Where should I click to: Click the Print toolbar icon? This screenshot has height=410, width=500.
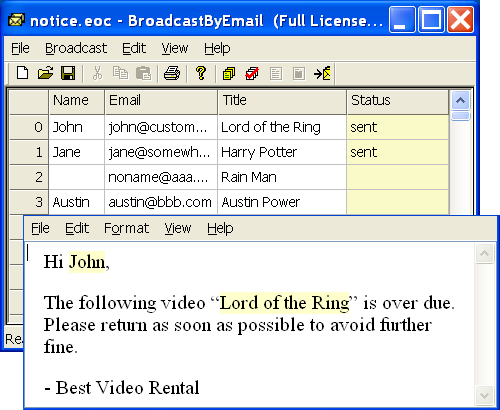(x=172, y=73)
